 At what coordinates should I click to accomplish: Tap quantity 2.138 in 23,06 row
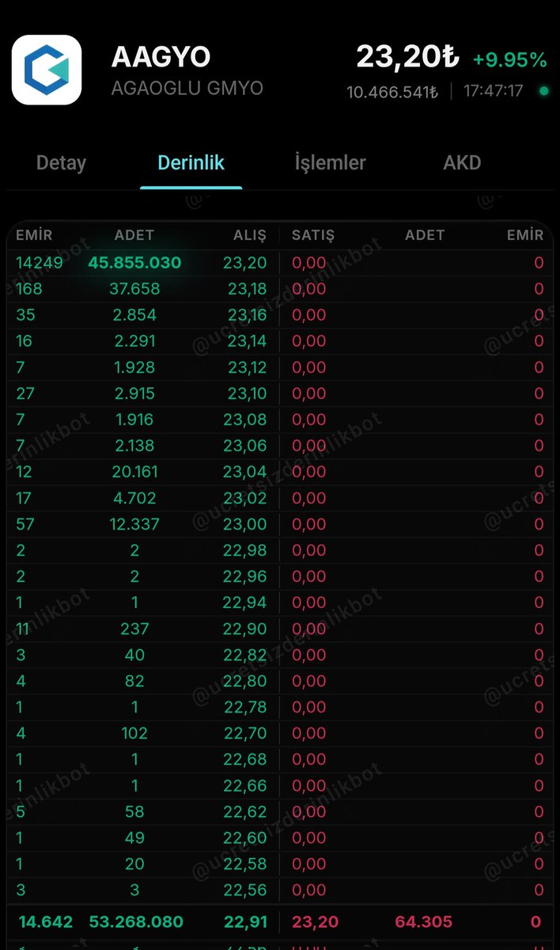134,446
